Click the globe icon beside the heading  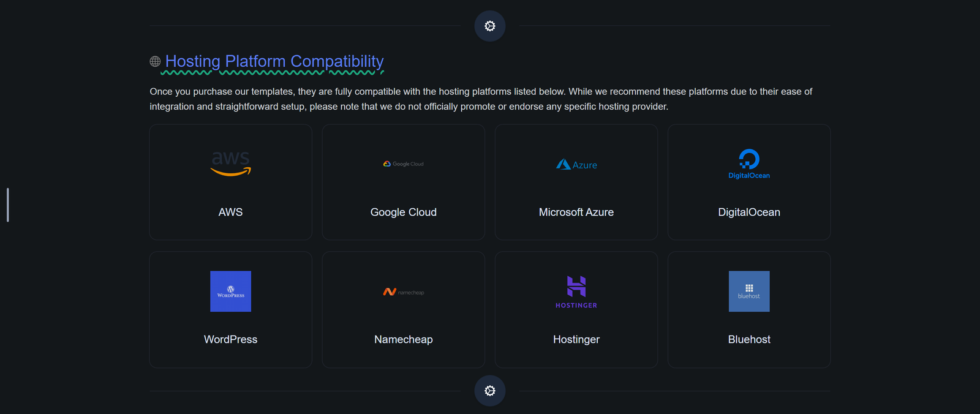click(155, 61)
